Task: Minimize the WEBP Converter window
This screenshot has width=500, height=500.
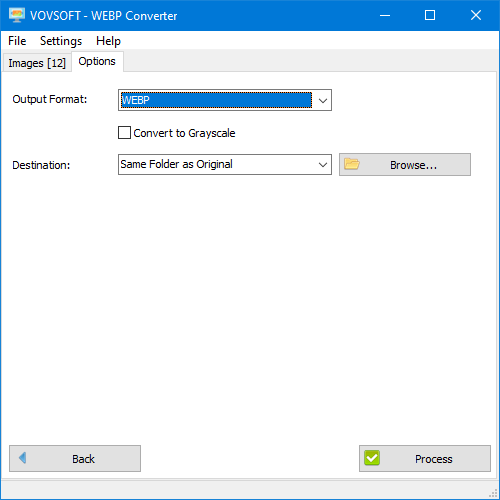Action: (x=385, y=15)
